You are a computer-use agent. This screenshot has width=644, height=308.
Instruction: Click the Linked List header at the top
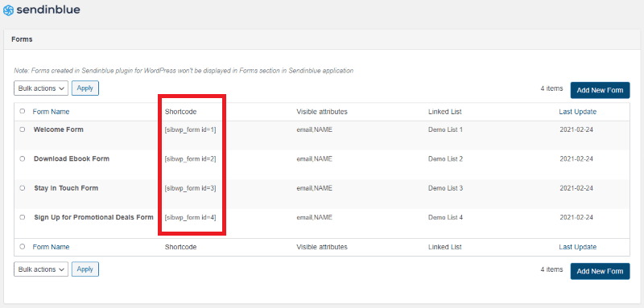click(445, 112)
